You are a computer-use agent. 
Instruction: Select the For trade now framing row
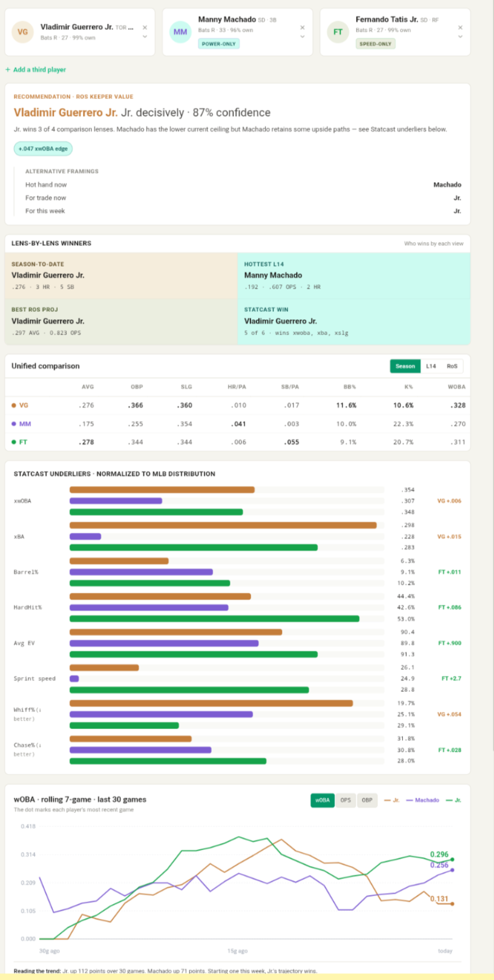tap(243, 198)
